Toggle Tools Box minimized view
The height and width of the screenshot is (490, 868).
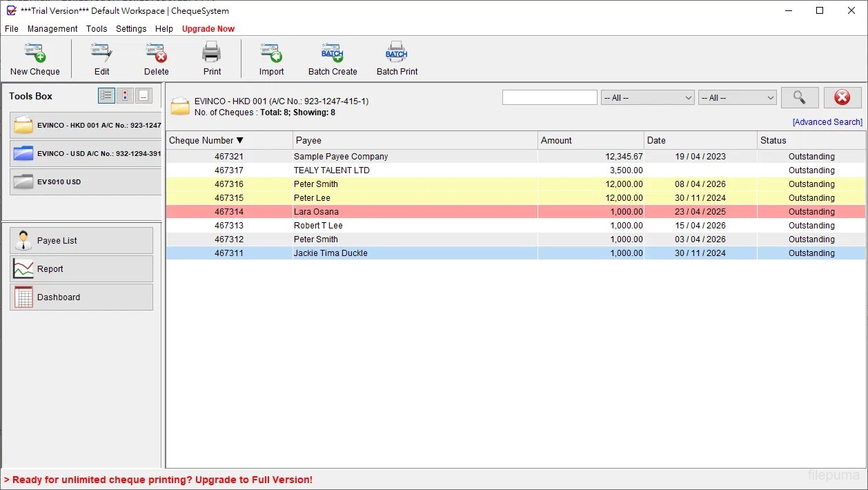point(143,96)
